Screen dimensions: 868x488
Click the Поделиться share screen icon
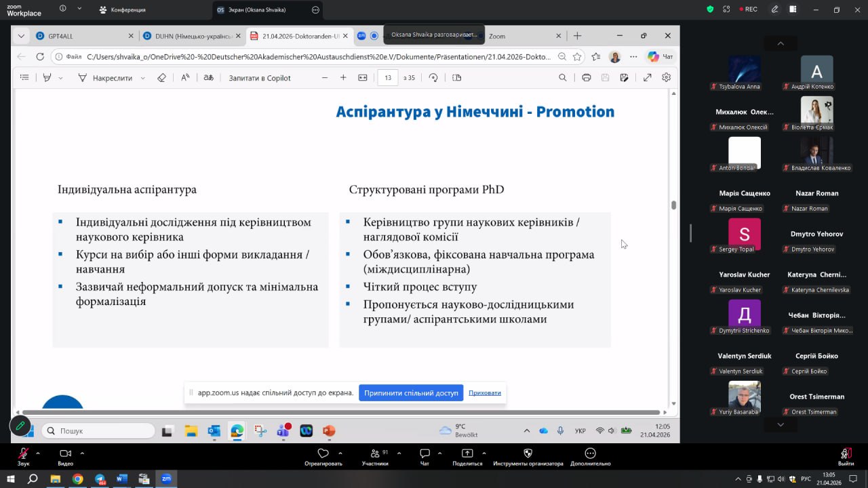[467, 453]
